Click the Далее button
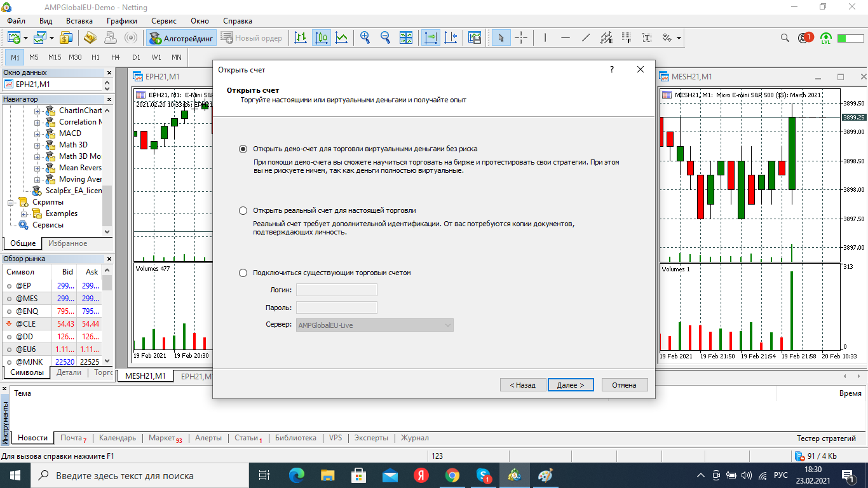The height and width of the screenshot is (488, 868). [x=571, y=385]
